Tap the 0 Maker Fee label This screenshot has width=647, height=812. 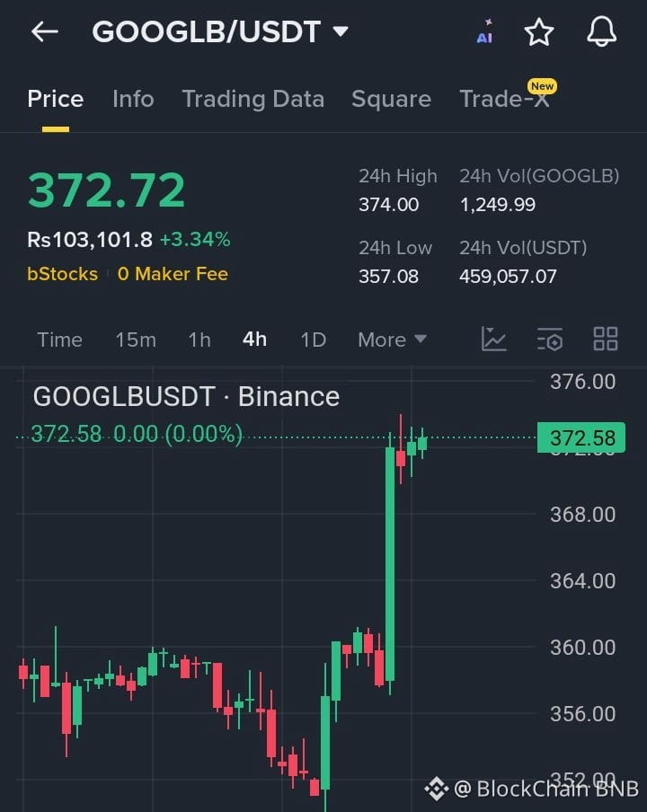tap(173, 274)
